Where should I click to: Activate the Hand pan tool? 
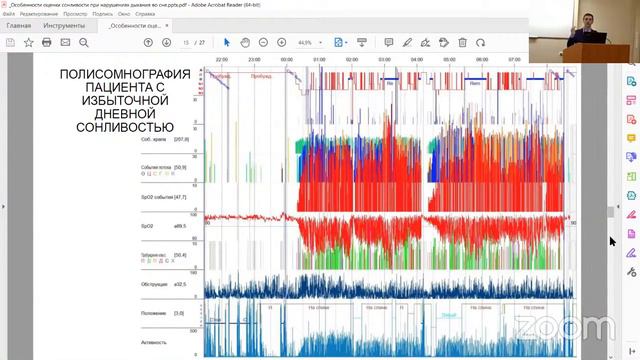pos(245,42)
